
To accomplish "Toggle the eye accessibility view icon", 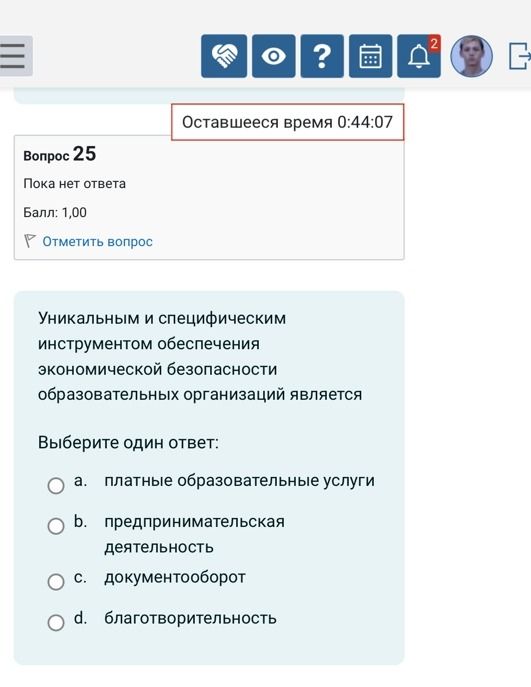I will [273, 56].
